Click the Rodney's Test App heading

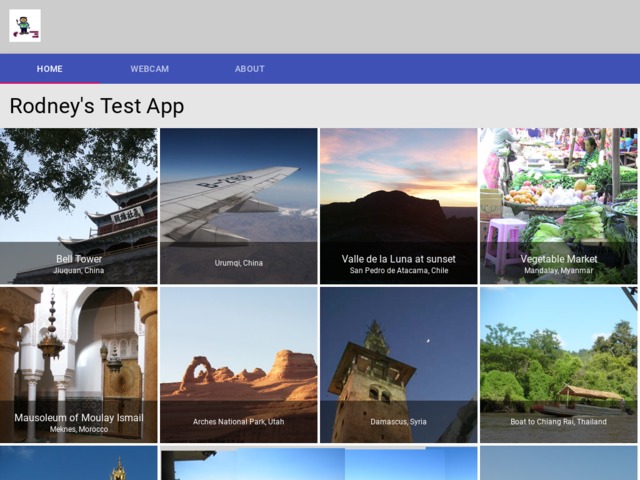[x=97, y=106]
